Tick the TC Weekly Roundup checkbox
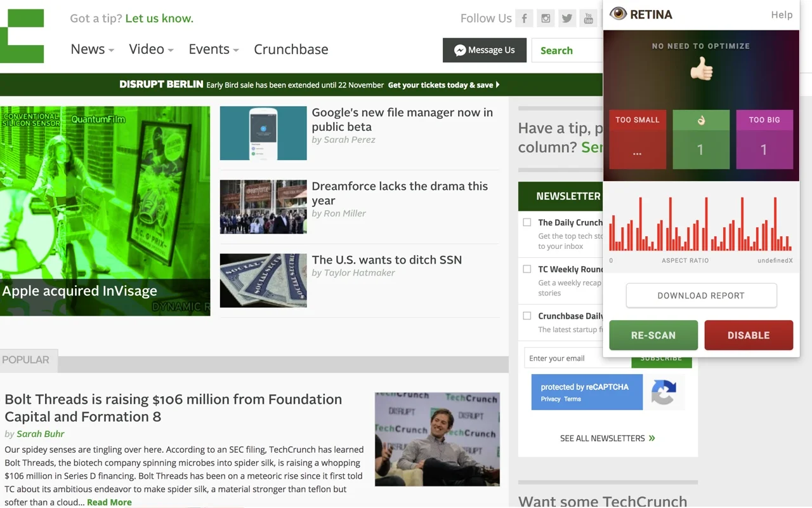812x508 pixels. click(x=527, y=269)
